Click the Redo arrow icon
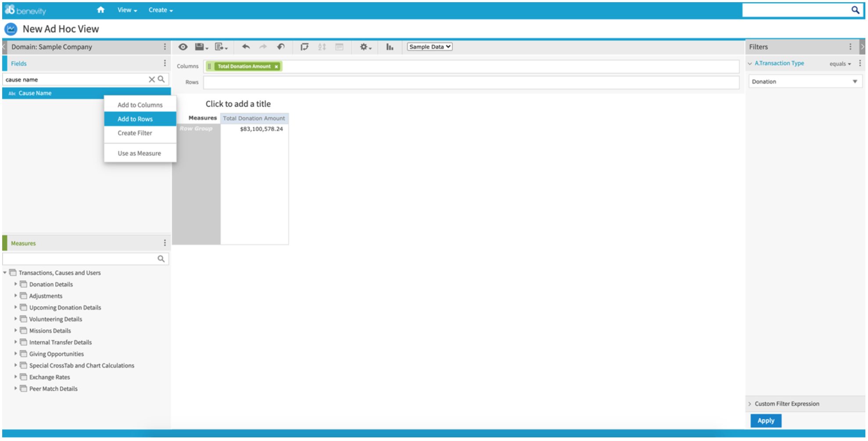 click(x=263, y=47)
